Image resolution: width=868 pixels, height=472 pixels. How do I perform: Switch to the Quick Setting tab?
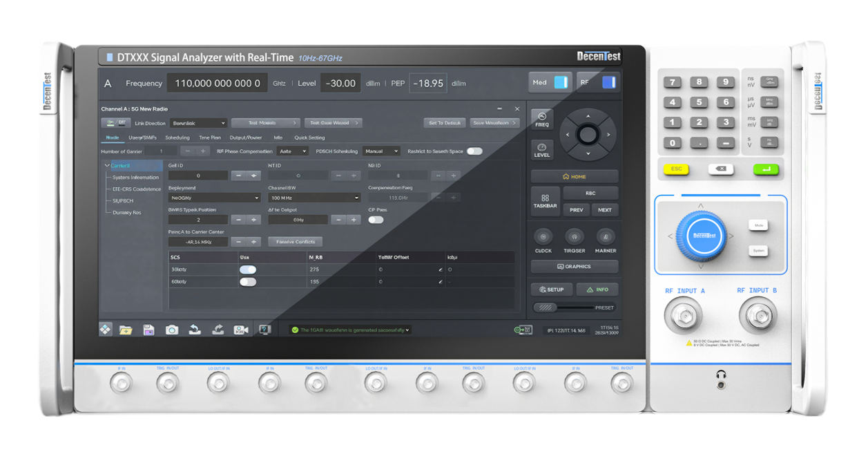coord(309,138)
